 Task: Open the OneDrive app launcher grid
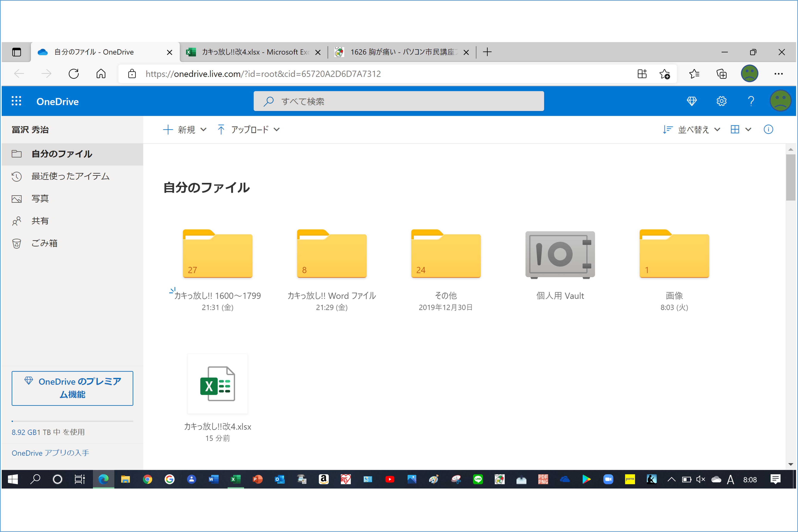16,101
